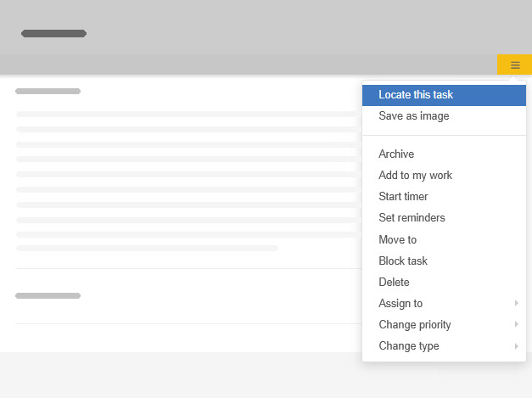Click arrow beside 'Assign to'
This screenshot has height=398, width=532.
tap(516, 304)
